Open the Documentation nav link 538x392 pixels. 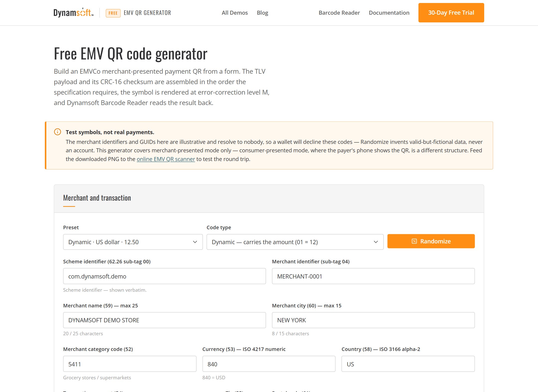point(389,13)
